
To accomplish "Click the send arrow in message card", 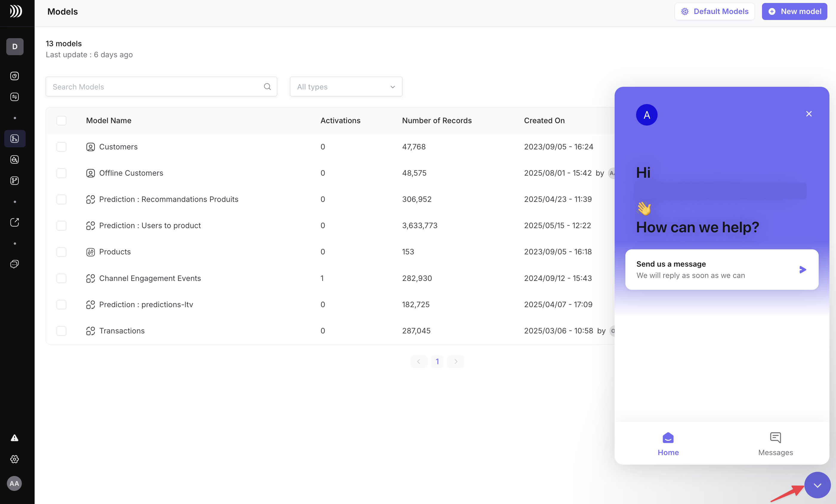I will (802, 270).
